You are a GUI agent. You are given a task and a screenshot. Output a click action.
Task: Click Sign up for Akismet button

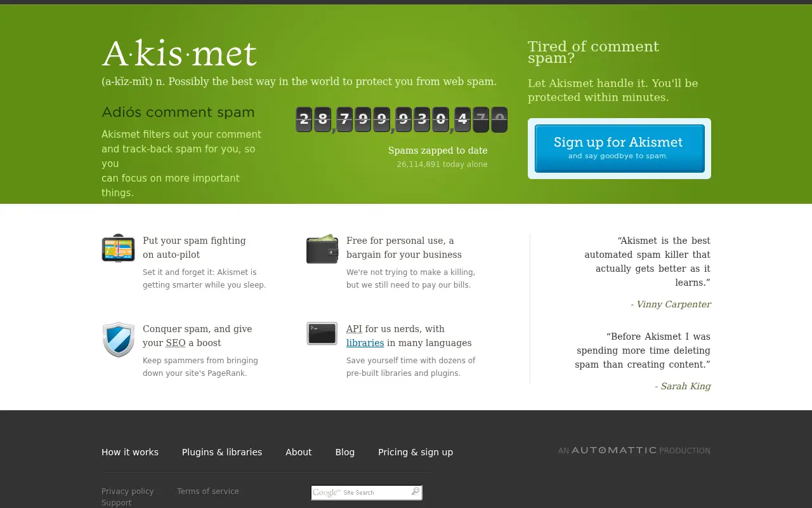click(619, 149)
